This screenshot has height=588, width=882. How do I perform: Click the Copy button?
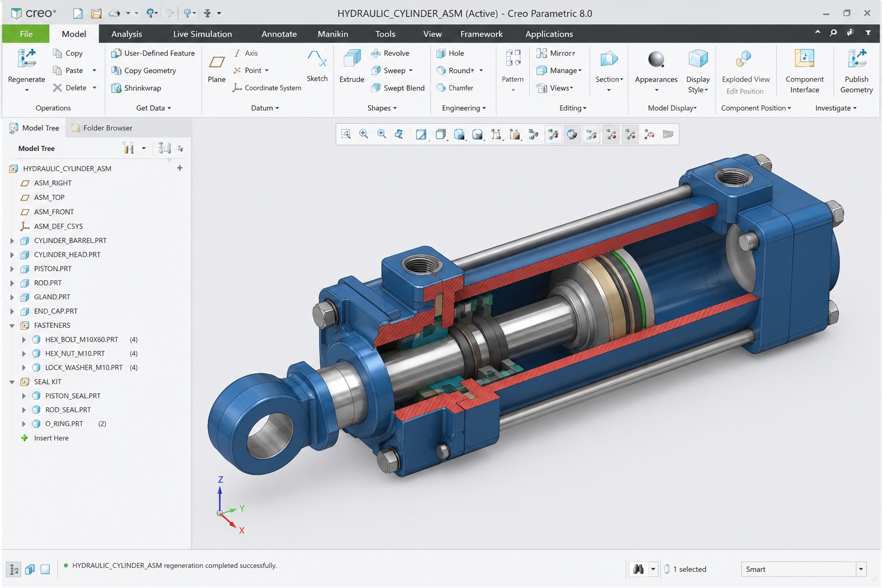(68, 53)
